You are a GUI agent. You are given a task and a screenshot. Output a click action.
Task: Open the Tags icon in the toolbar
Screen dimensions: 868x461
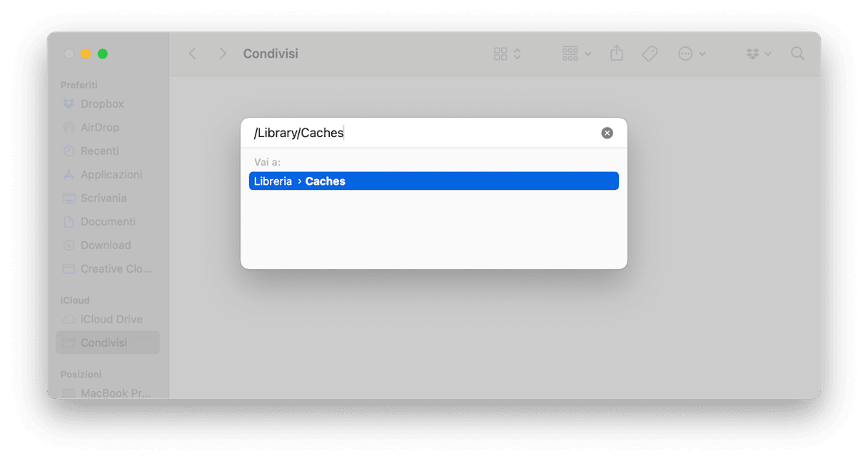pyautogui.click(x=650, y=54)
